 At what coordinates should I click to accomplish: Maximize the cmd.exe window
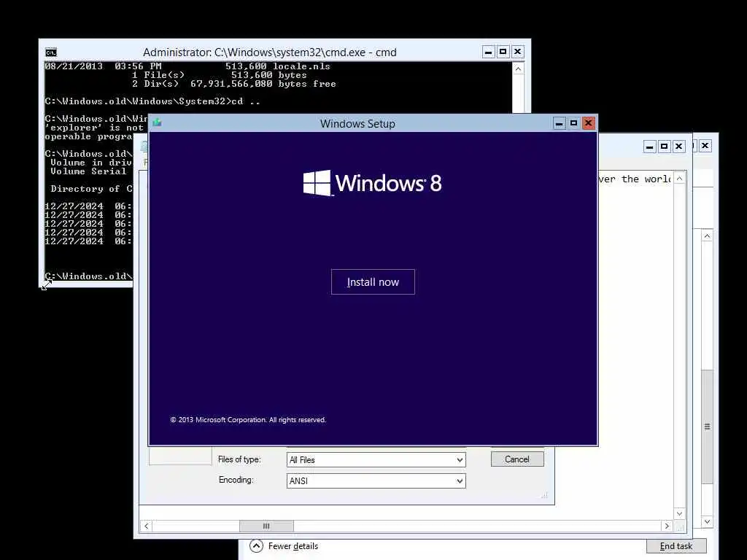[x=503, y=52]
